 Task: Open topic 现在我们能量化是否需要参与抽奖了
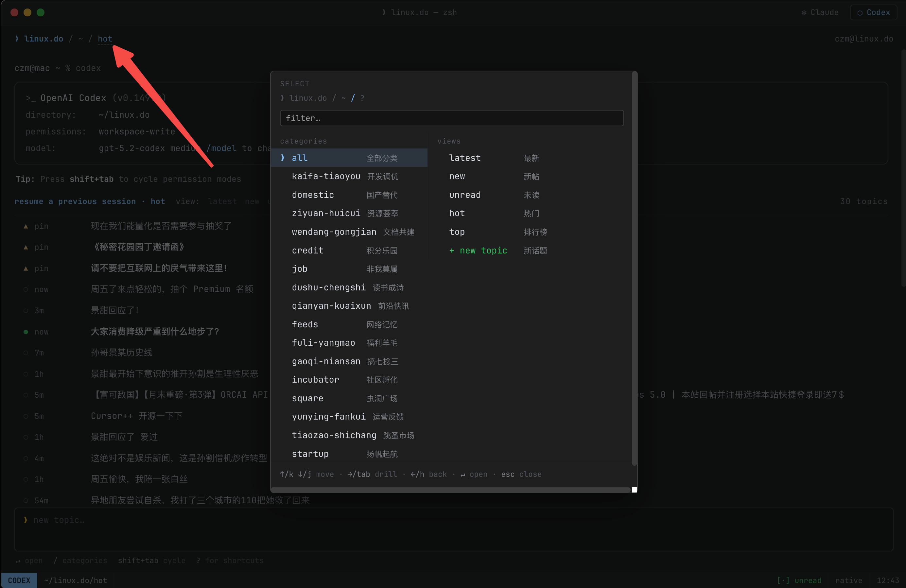coord(161,226)
